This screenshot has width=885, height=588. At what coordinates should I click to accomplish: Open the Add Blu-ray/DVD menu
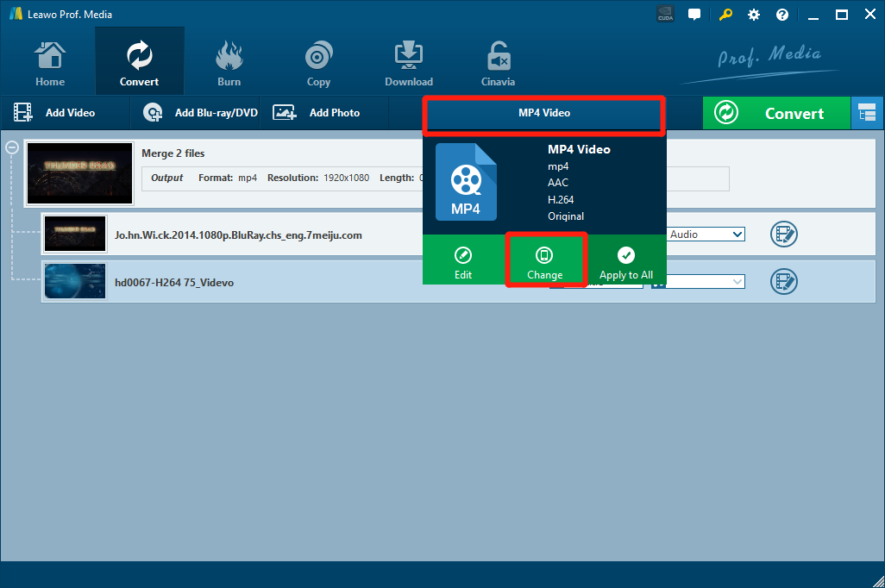[201, 113]
